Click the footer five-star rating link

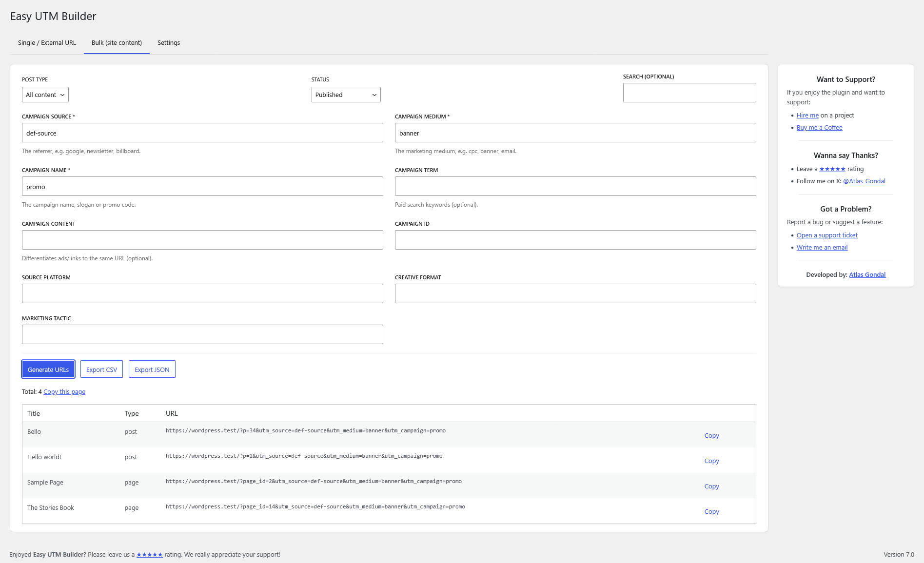click(x=150, y=555)
